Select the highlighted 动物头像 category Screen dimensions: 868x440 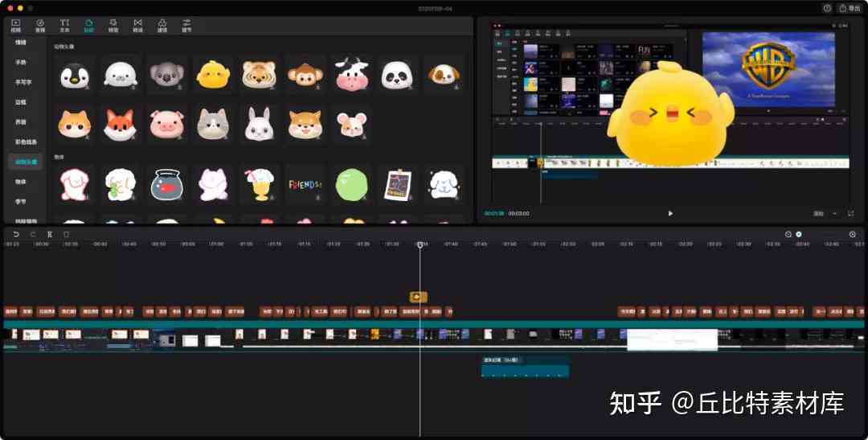pyautogui.click(x=26, y=162)
